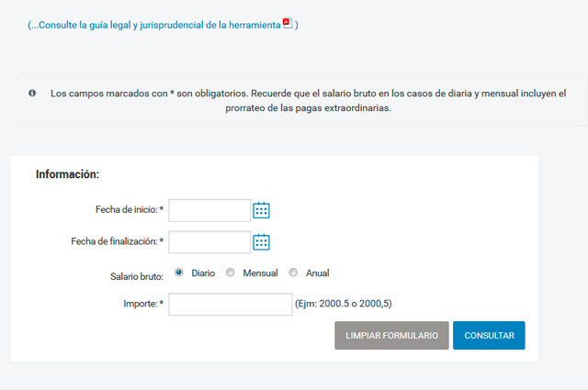Click the LIMPIAR FORMULARIO button
588x390 pixels.
click(391, 335)
